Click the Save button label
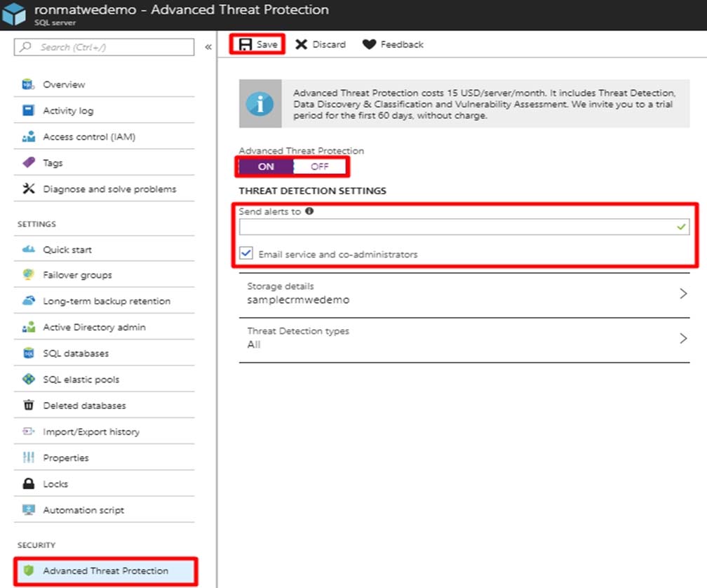 click(x=267, y=44)
